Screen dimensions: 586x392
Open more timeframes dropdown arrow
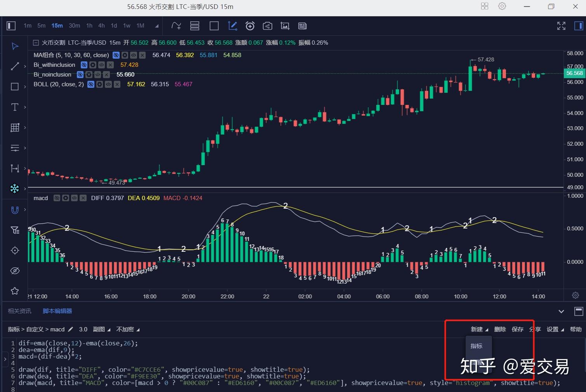click(x=157, y=26)
